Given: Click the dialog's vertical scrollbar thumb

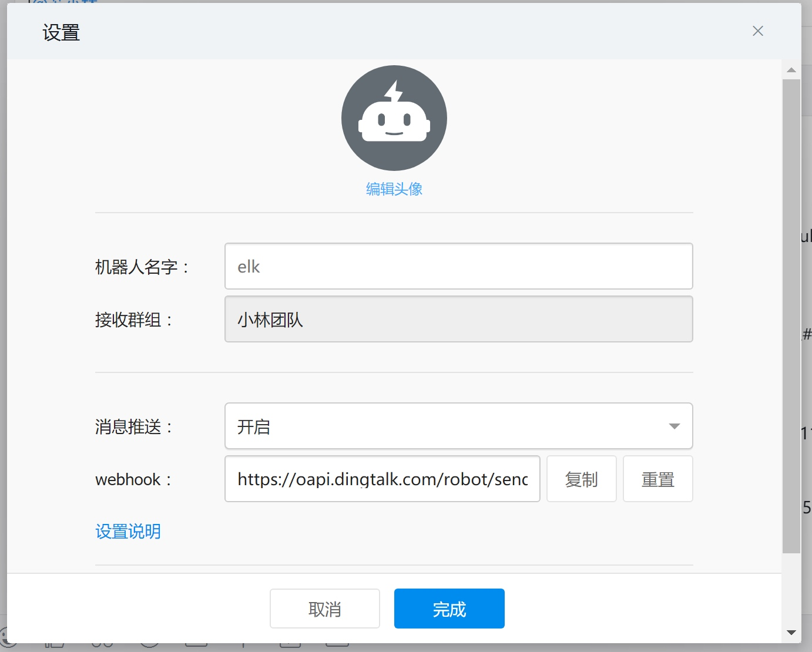Looking at the screenshot, I should click(791, 316).
